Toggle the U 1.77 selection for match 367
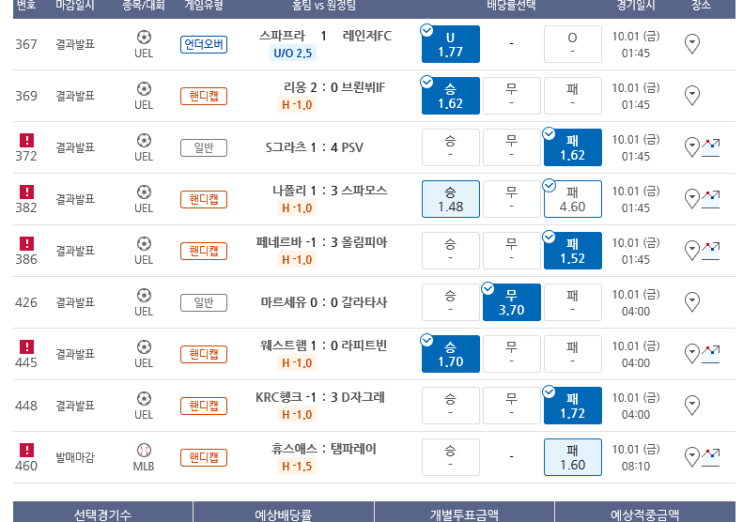The image size is (743, 522). [x=451, y=44]
